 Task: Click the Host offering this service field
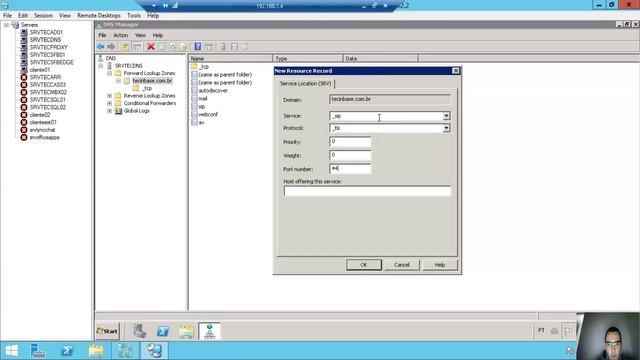367,191
